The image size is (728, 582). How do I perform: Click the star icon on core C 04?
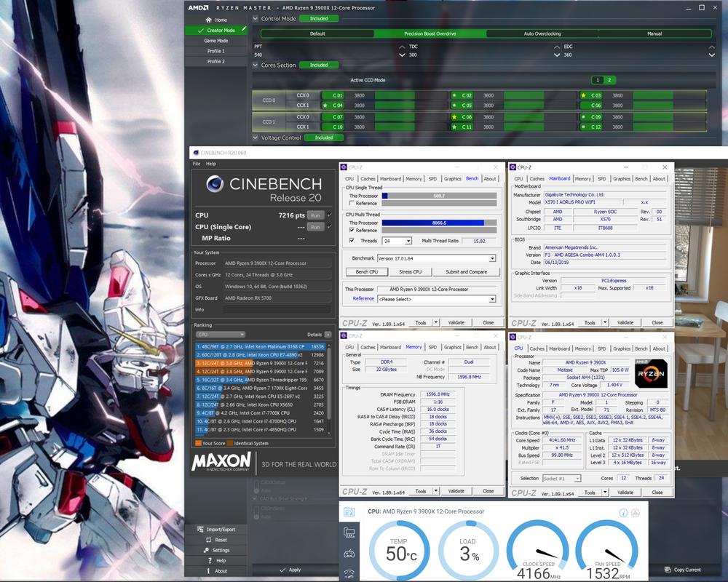325,105
